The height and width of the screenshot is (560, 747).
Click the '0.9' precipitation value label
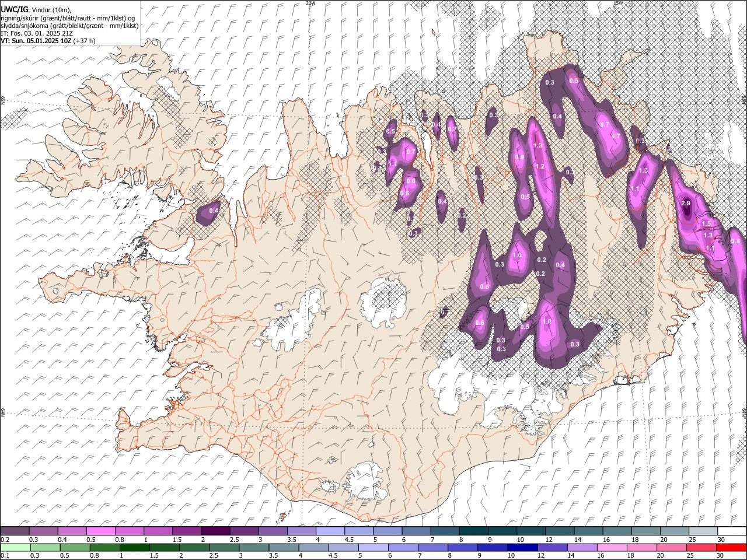(x=519, y=157)
